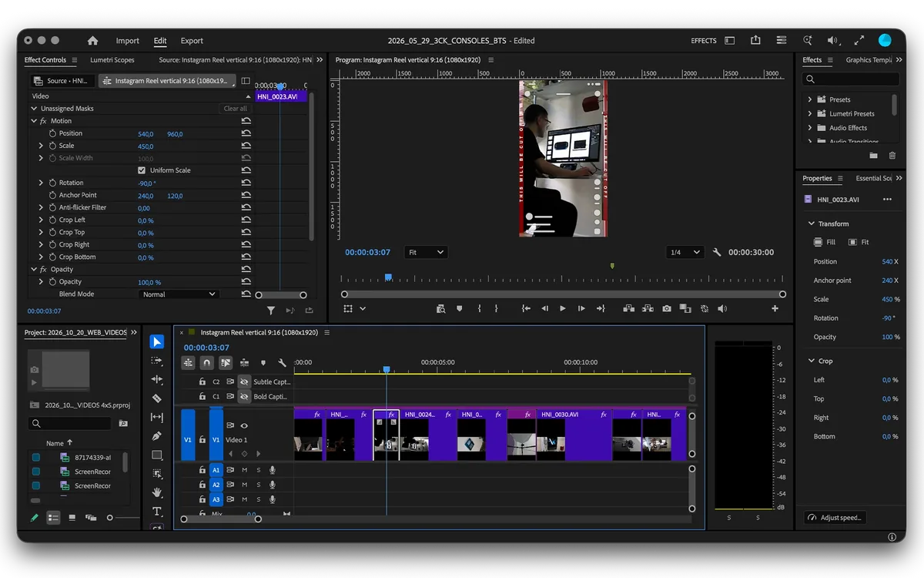The width and height of the screenshot is (924, 578).
Task: Open Program Monitor settings wrench
Action: [x=717, y=252]
